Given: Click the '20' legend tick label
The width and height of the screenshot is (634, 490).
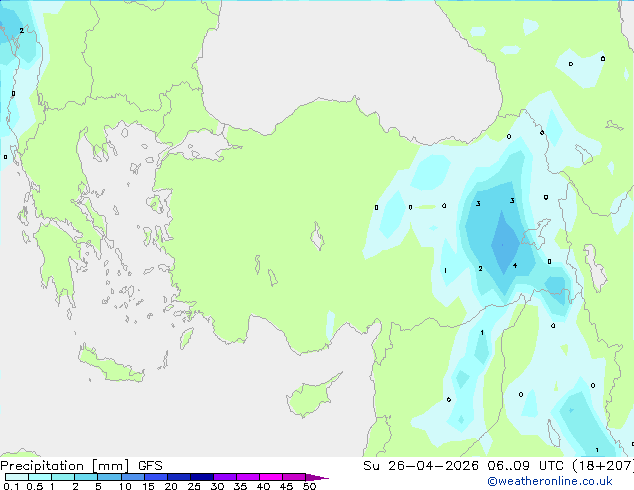Looking at the screenshot, I should (171, 486).
